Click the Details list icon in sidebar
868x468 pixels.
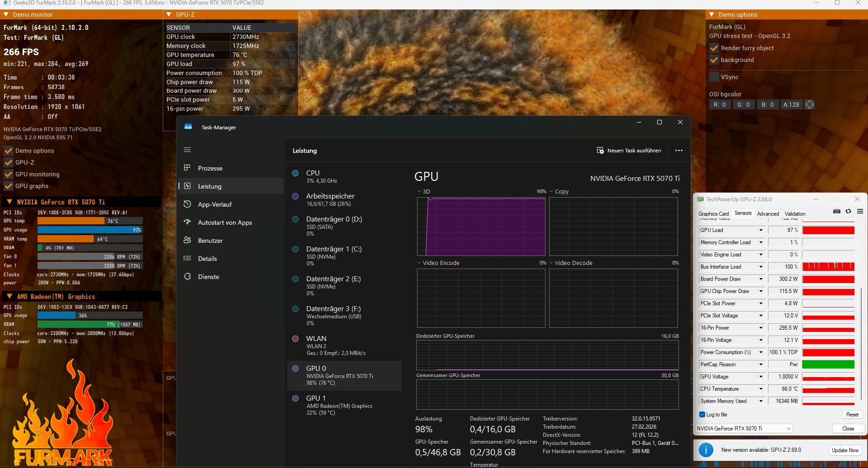pyautogui.click(x=187, y=258)
